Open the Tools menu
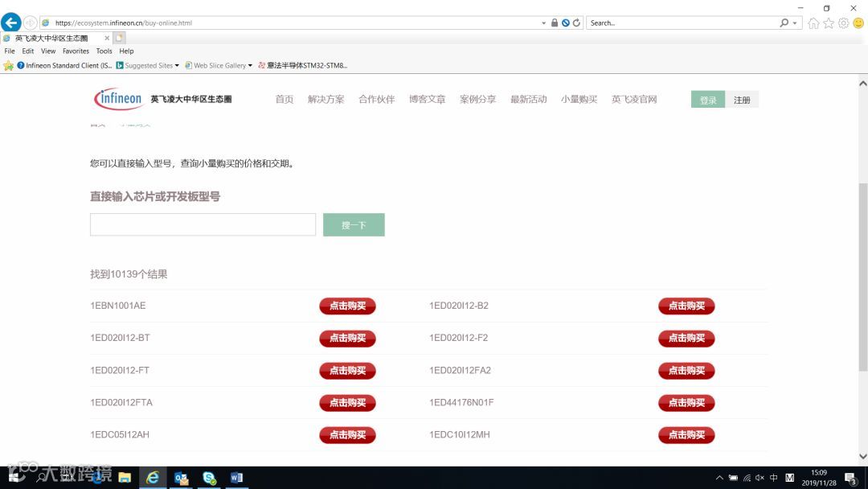The height and width of the screenshot is (489, 868). point(104,51)
